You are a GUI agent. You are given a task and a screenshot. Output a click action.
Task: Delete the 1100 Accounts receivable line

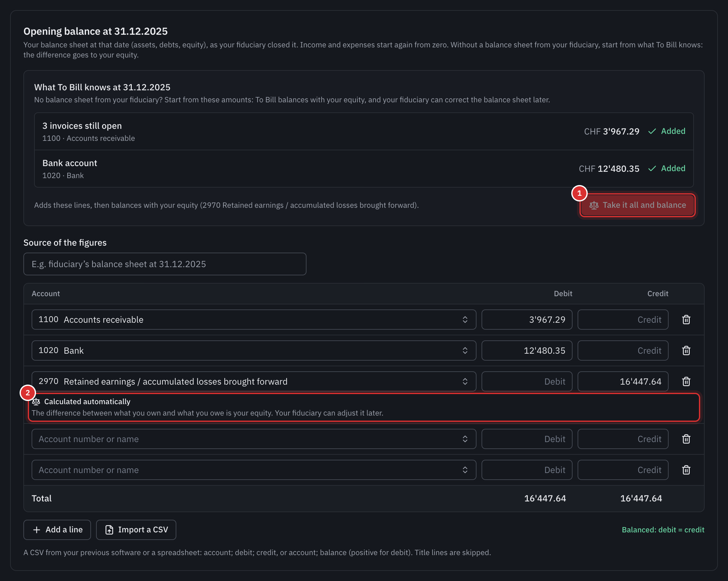[686, 320]
